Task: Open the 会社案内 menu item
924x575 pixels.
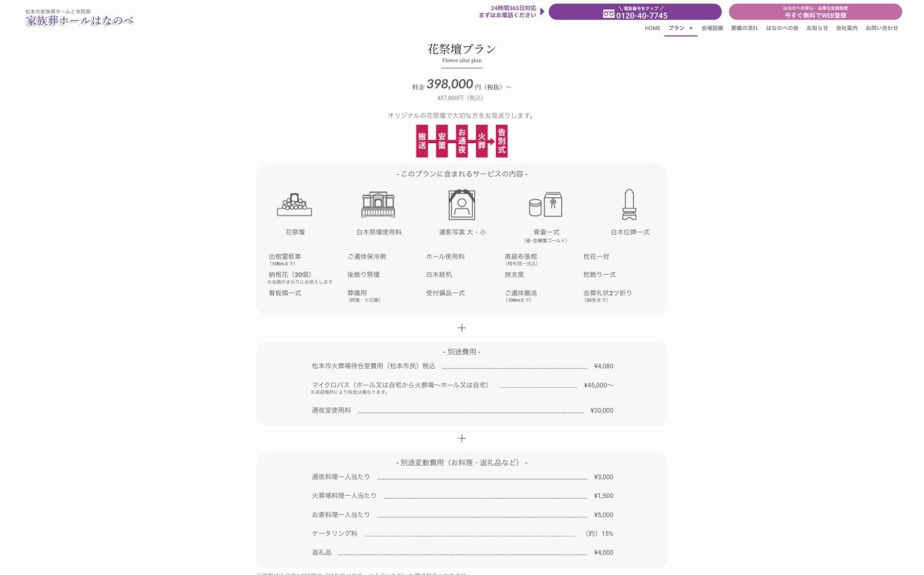Action: click(847, 28)
